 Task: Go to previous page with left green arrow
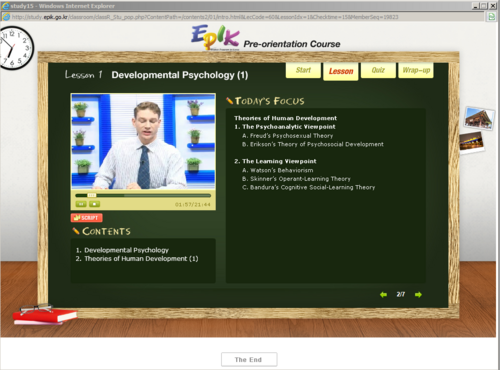click(x=383, y=295)
